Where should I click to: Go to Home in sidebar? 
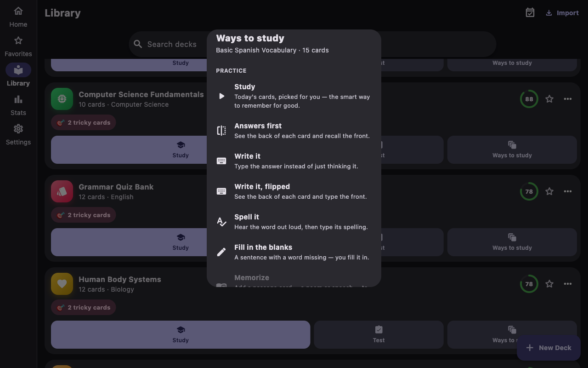point(18,17)
